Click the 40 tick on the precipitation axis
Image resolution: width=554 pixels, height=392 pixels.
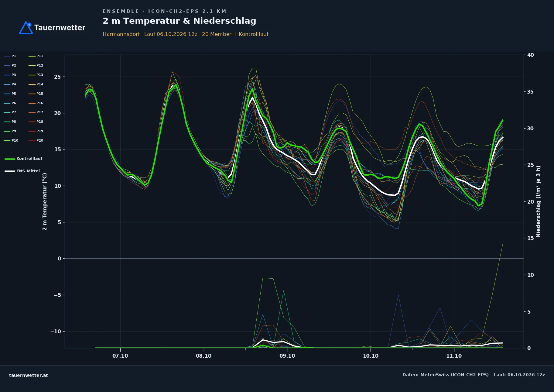click(x=530, y=55)
